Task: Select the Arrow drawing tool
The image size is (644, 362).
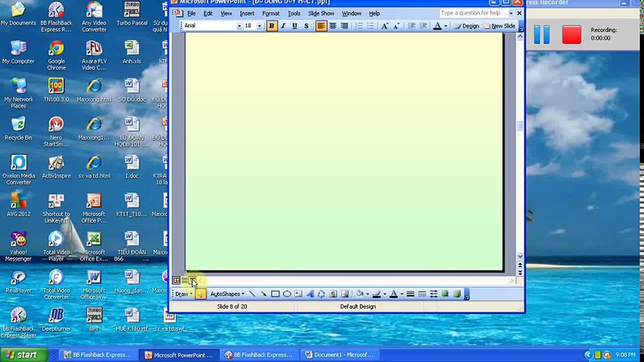Action: pos(263,294)
